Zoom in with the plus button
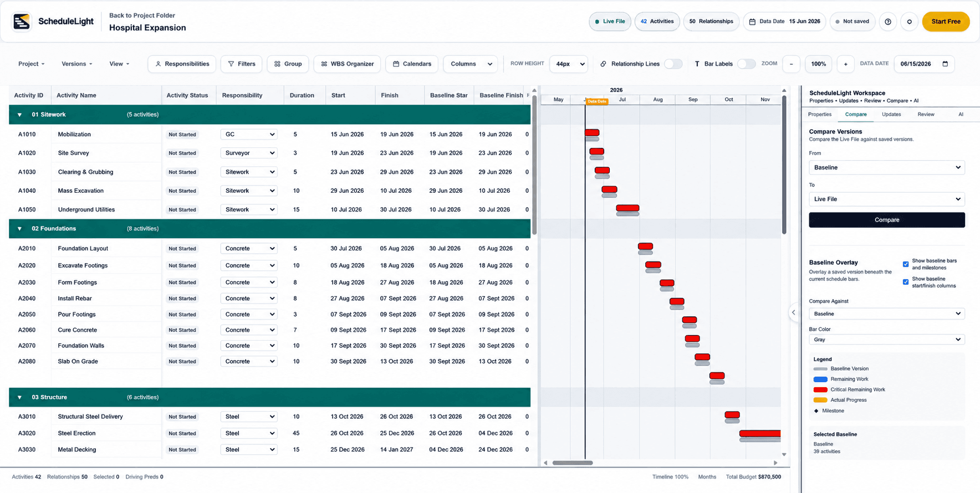 [x=845, y=64]
